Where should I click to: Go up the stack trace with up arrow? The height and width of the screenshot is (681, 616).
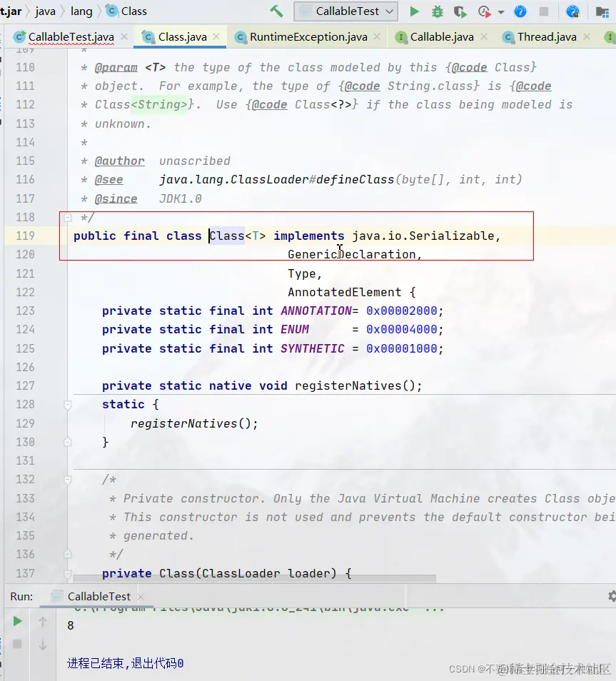click(43, 622)
